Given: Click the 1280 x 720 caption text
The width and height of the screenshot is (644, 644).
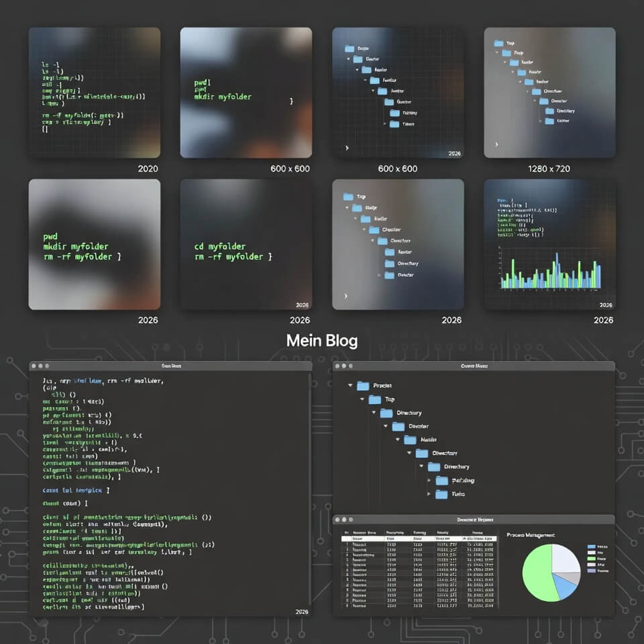Looking at the screenshot, I should (x=549, y=169).
